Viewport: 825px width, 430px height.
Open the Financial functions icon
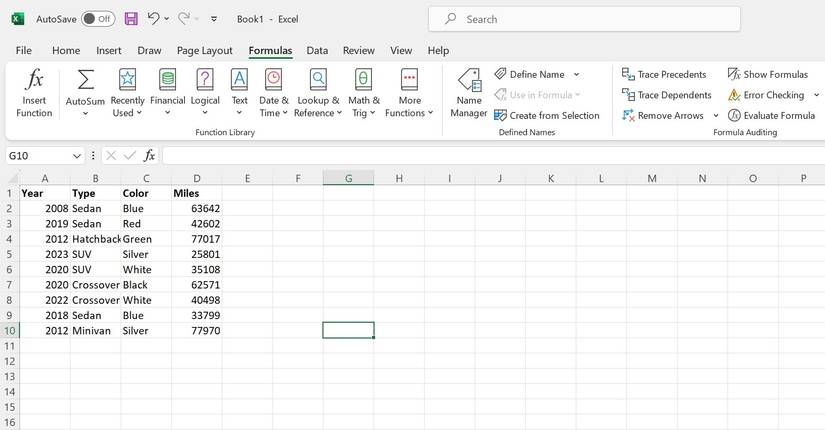pos(167,79)
